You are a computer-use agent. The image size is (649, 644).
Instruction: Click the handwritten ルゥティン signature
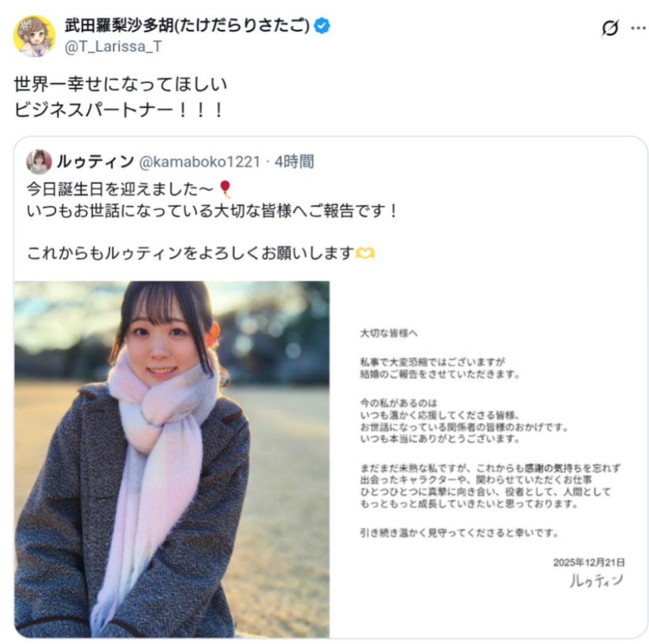click(596, 580)
